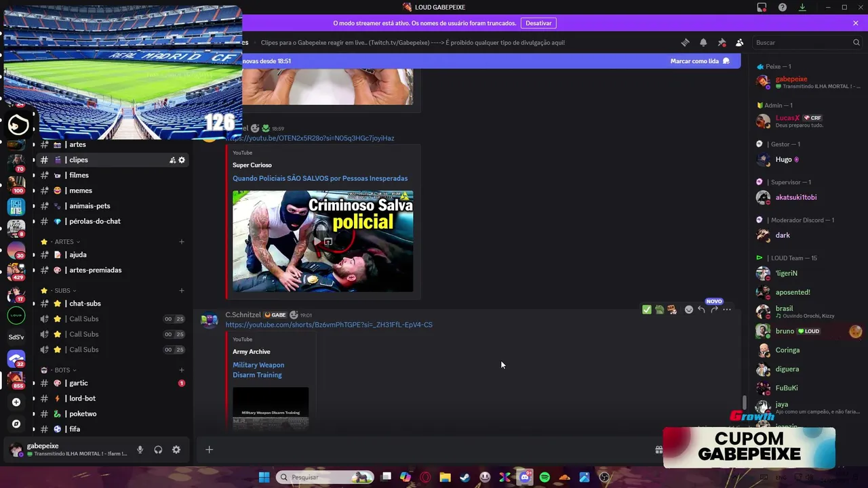Edit clipes channel settings gear
868x488 pixels.
182,160
